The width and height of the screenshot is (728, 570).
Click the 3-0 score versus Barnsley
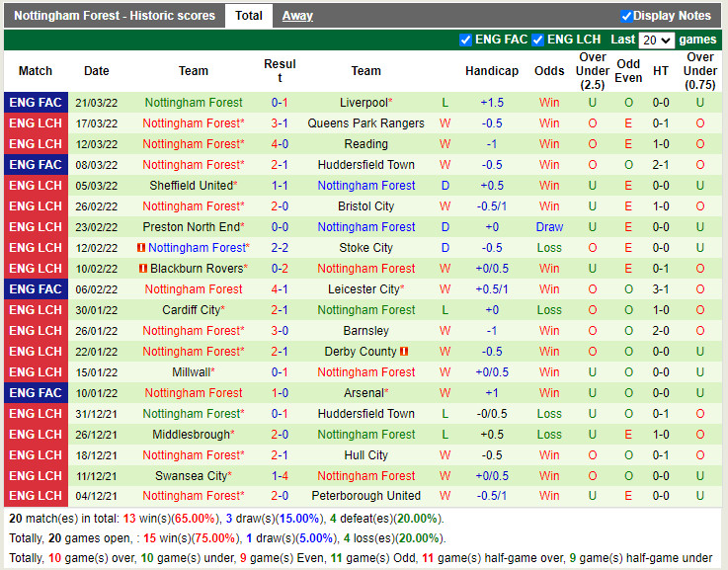click(280, 331)
